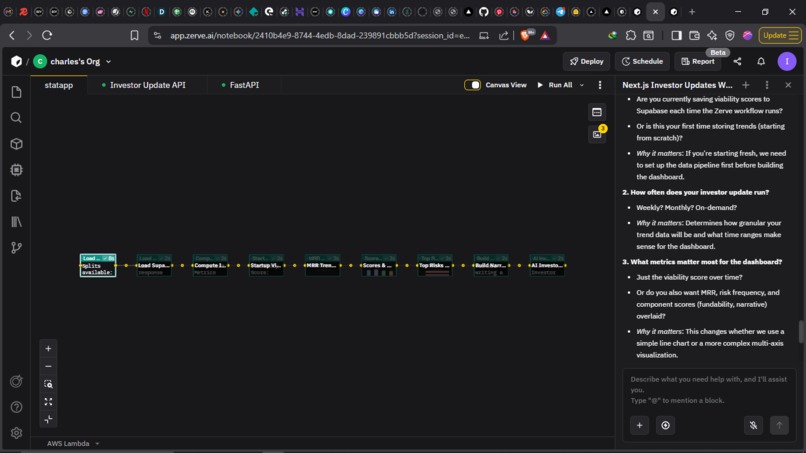This screenshot has height=453, width=806.
Task: Click the browser bookmark icon
Action: tap(134, 35)
